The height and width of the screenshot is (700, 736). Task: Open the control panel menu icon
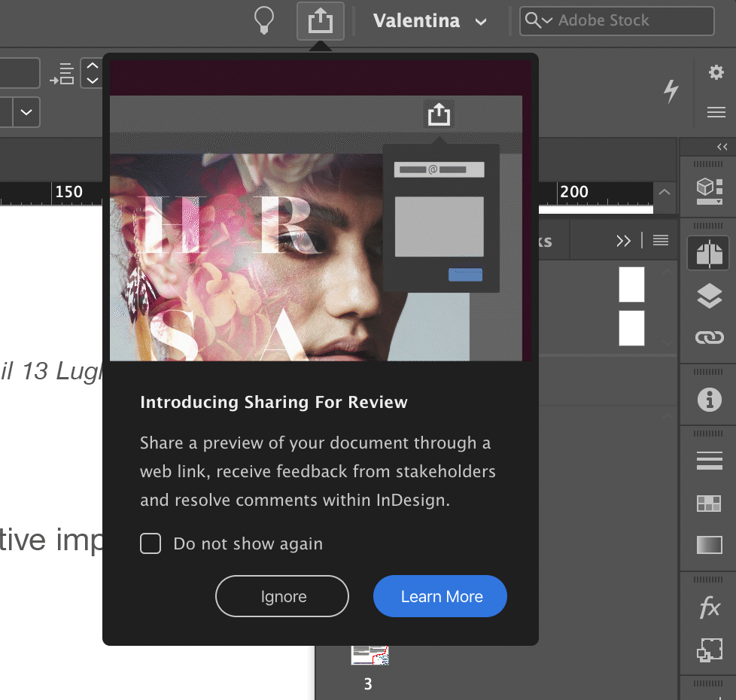[x=716, y=111]
